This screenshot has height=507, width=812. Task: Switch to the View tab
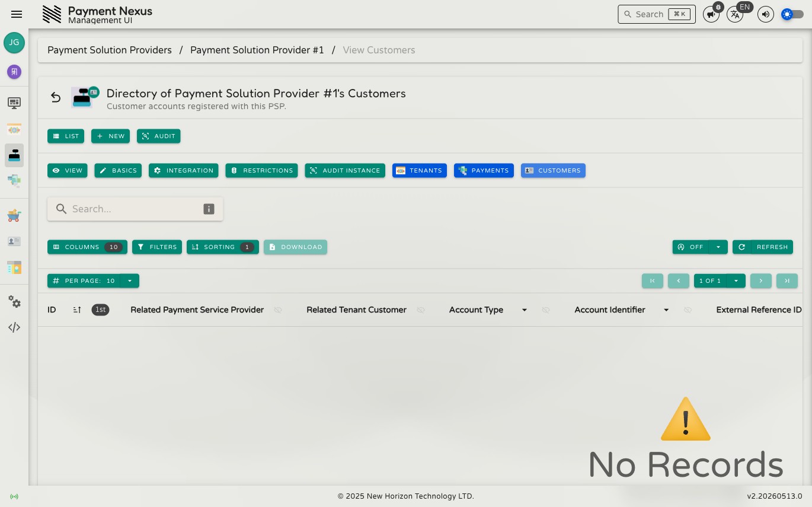point(68,171)
